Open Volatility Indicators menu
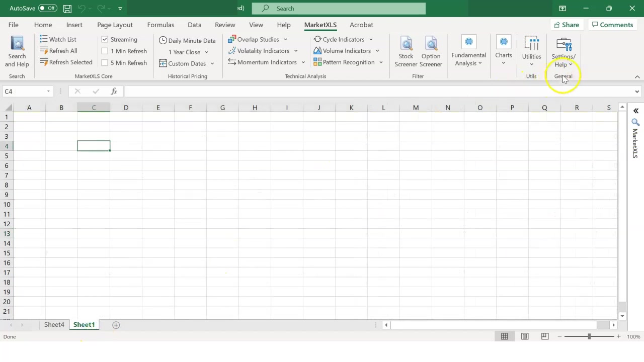 pos(263,51)
